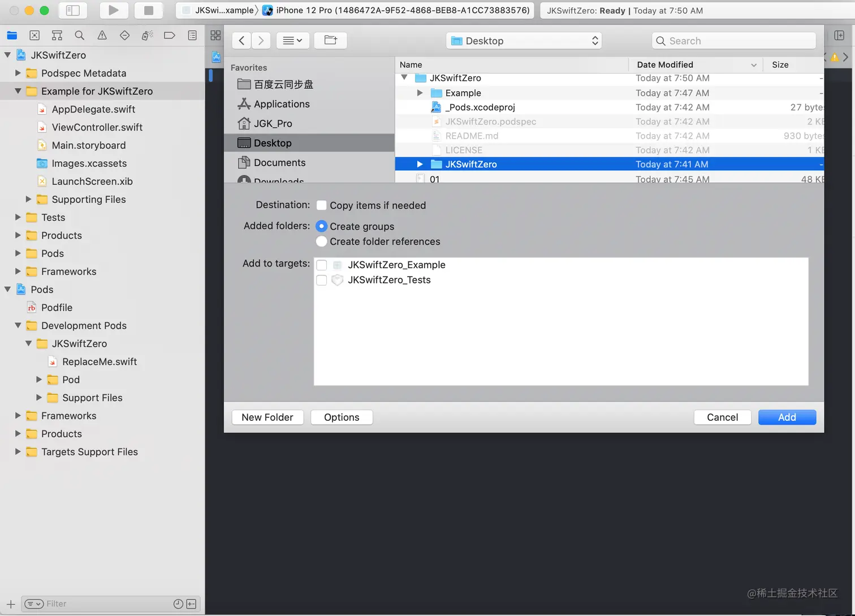Open the Report navigator icon
The width and height of the screenshot is (855, 616).
click(x=192, y=36)
